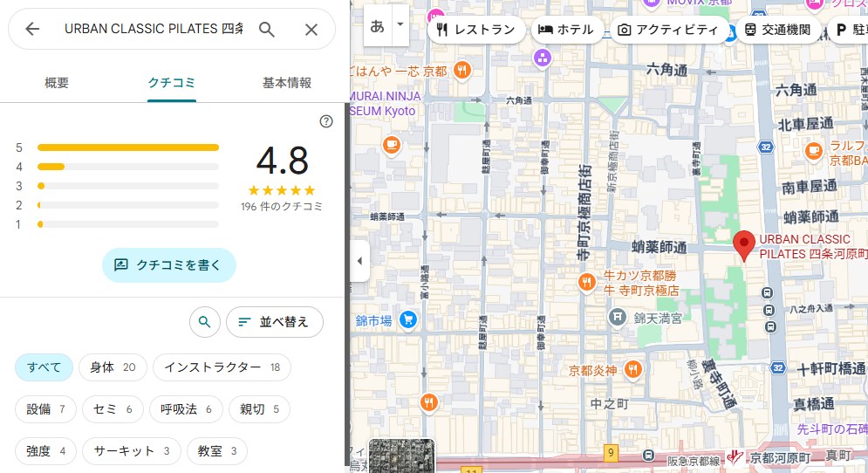Switch to the 概要 tab
Image resolution: width=868 pixels, height=473 pixels.
point(57,83)
